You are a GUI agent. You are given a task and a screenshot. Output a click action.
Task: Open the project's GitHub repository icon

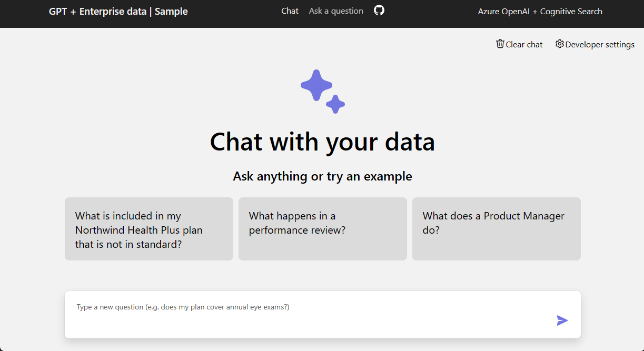coord(378,10)
